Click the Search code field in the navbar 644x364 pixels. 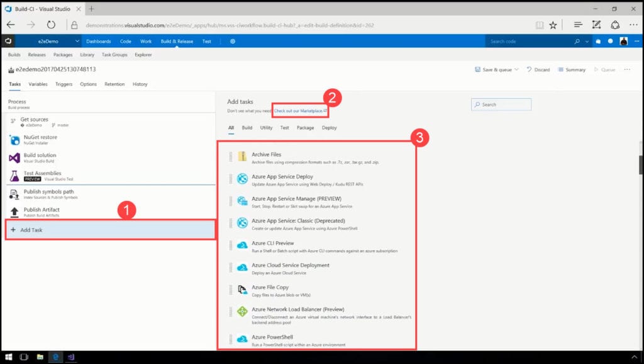point(528,42)
